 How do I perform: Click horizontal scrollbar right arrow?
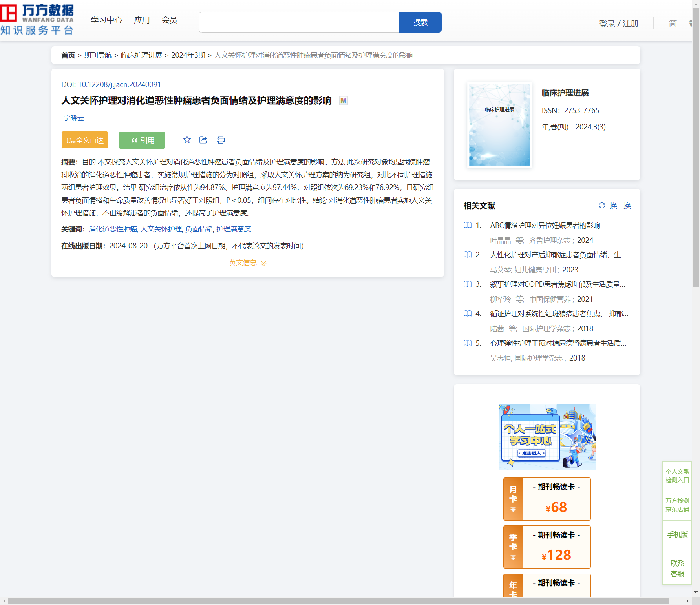(x=687, y=601)
